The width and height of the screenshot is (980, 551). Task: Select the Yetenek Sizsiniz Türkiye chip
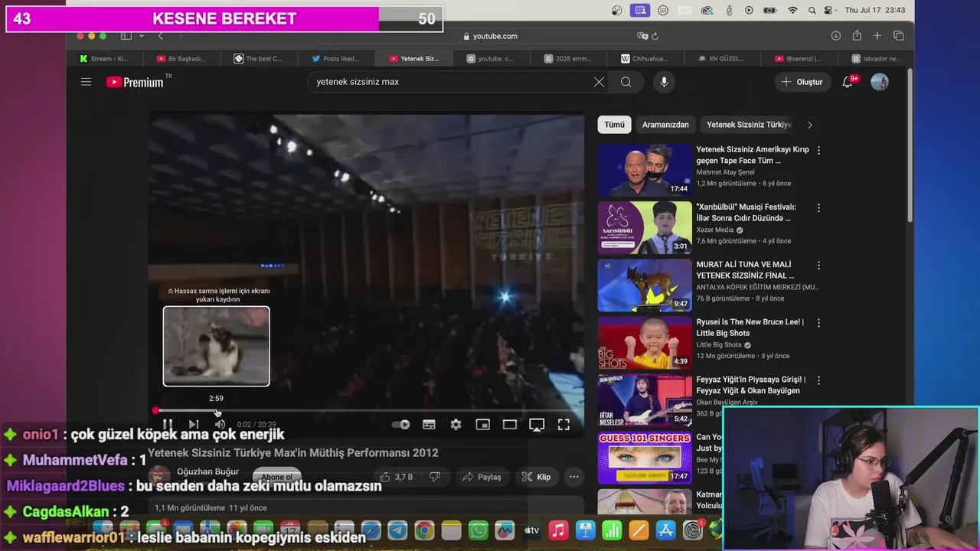[x=749, y=125]
